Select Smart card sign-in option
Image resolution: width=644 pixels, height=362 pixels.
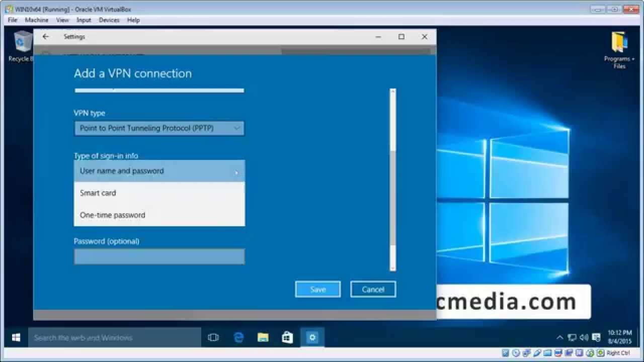(x=159, y=193)
